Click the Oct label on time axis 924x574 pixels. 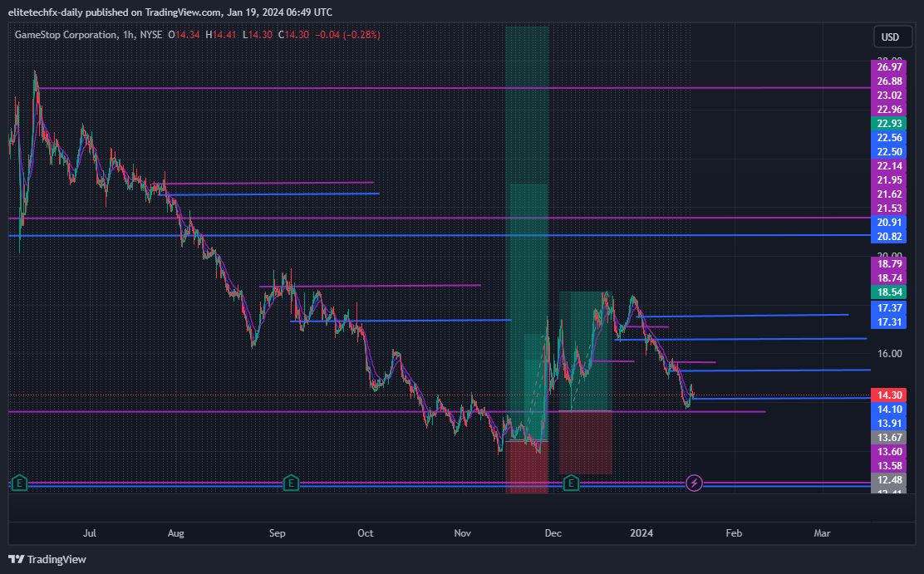[366, 533]
